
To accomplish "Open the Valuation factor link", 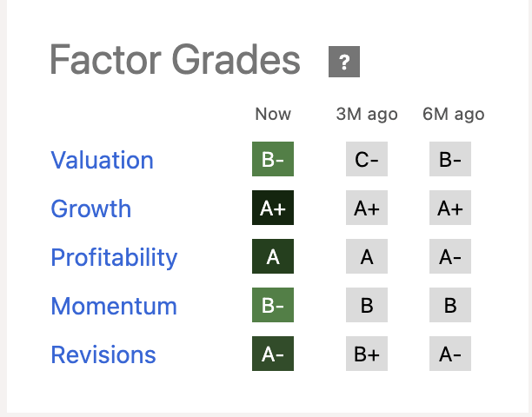I will [102, 160].
